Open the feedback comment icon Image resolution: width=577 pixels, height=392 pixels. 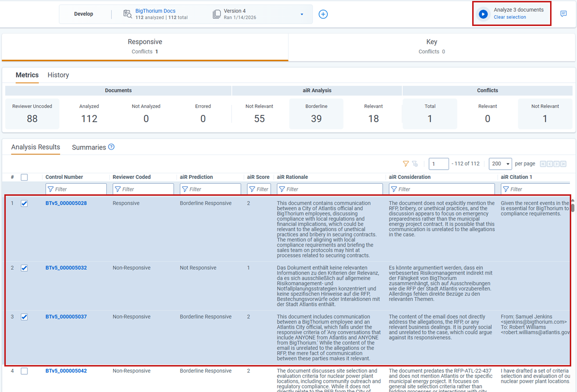coord(564,14)
